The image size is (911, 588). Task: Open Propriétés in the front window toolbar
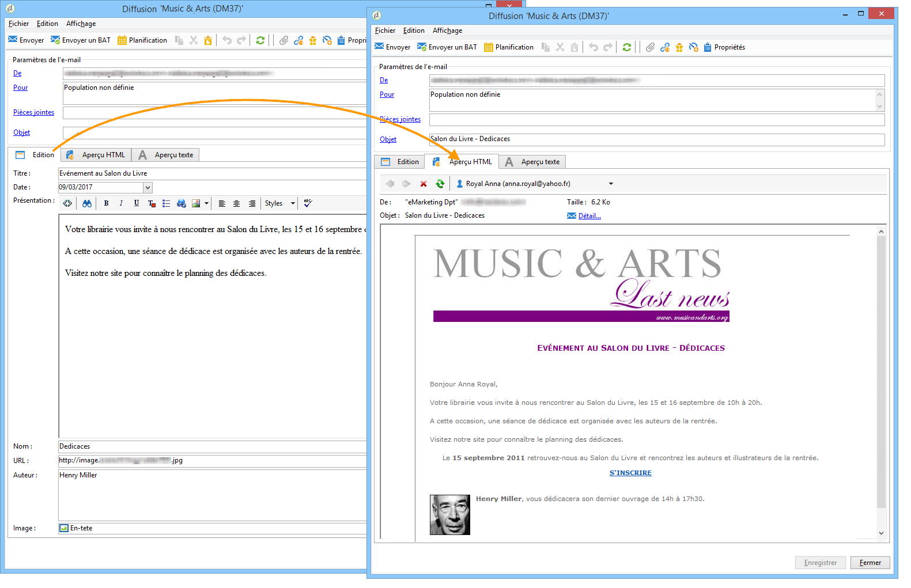725,47
